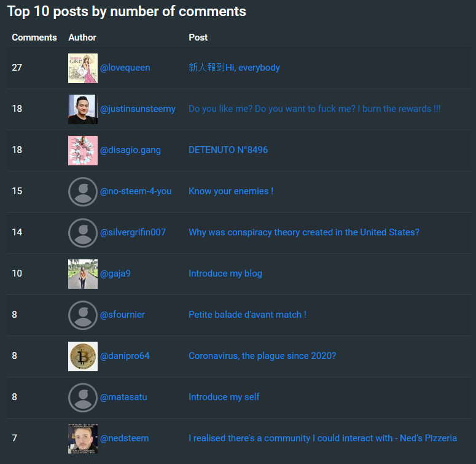
Task: Click the avatar image of @lovequeen
Action: (x=82, y=68)
